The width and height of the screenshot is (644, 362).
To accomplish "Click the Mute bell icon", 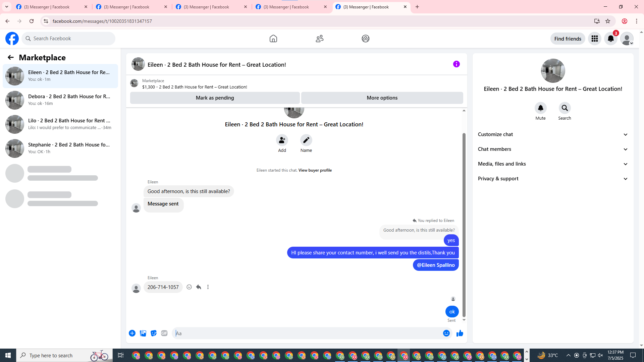I will click(x=540, y=108).
